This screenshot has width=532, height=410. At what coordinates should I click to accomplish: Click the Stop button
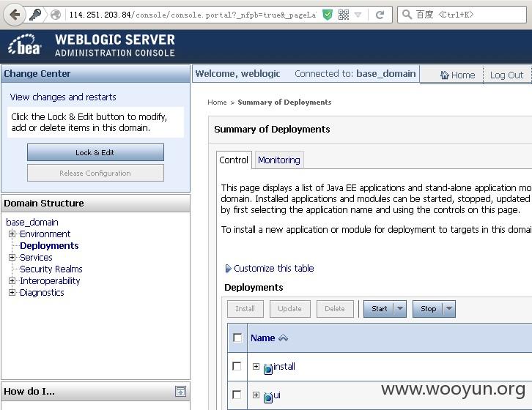pos(428,309)
